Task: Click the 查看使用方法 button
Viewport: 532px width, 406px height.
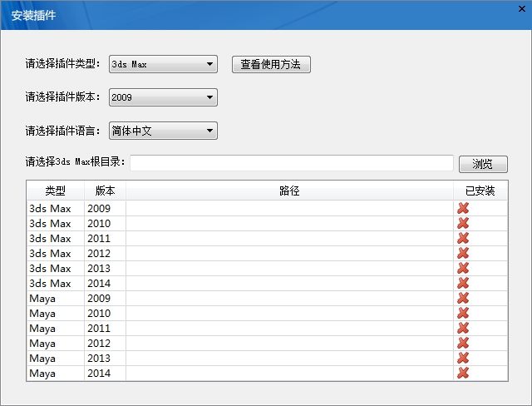Action: pos(270,64)
